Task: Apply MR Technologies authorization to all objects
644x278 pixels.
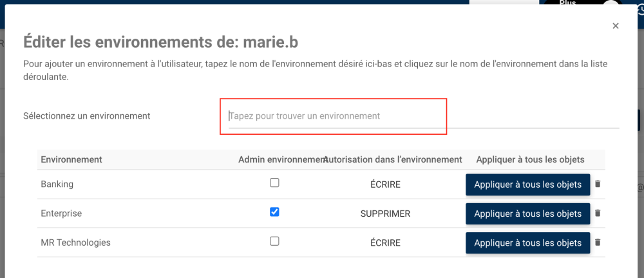Action: click(x=527, y=243)
